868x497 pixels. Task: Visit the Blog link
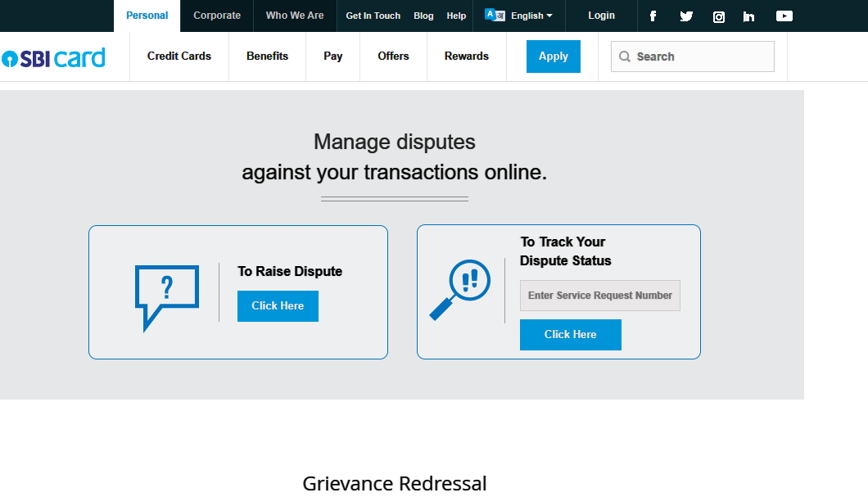(423, 16)
